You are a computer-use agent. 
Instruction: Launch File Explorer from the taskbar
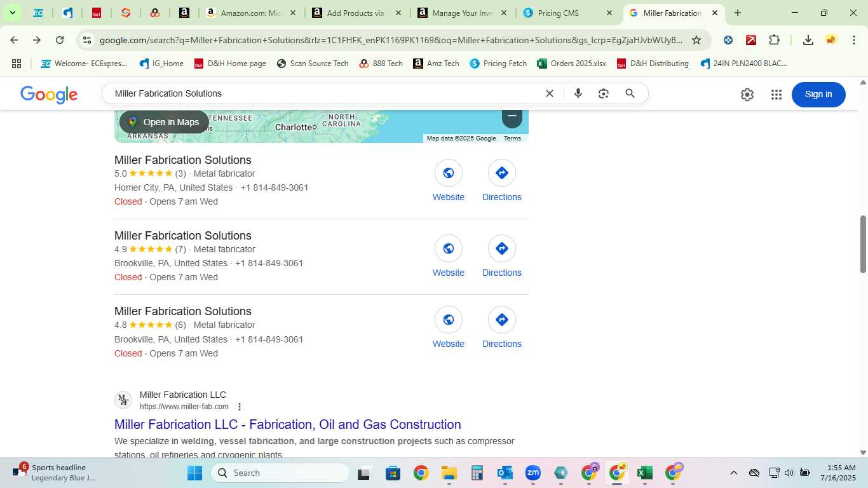(x=449, y=473)
